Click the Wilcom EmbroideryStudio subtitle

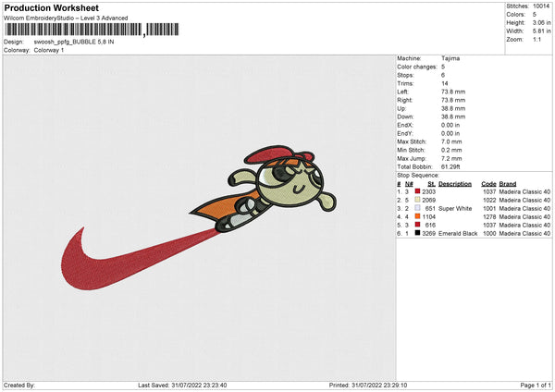coord(66,18)
